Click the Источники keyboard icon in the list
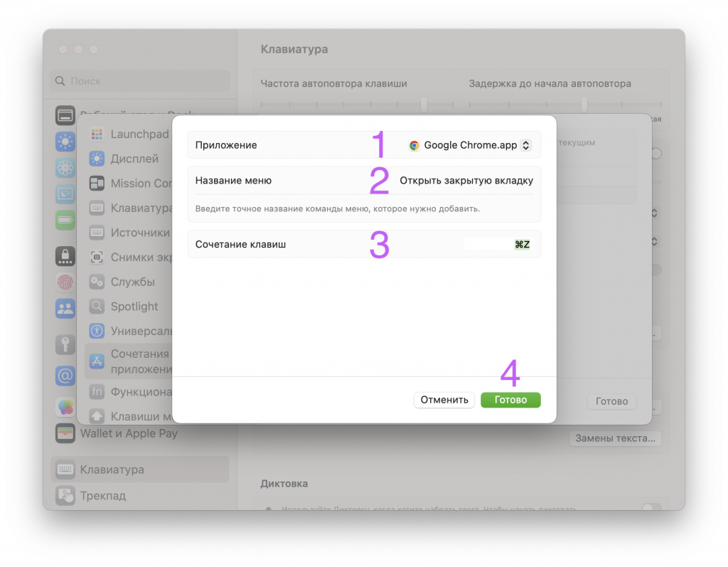This screenshot has height=567, width=728. pyautogui.click(x=97, y=233)
